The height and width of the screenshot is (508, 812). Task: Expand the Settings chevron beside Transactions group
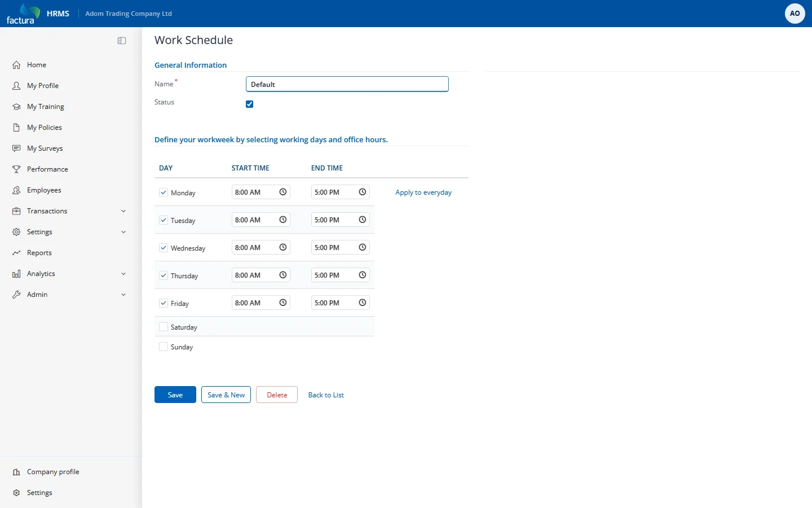(x=123, y=232)
